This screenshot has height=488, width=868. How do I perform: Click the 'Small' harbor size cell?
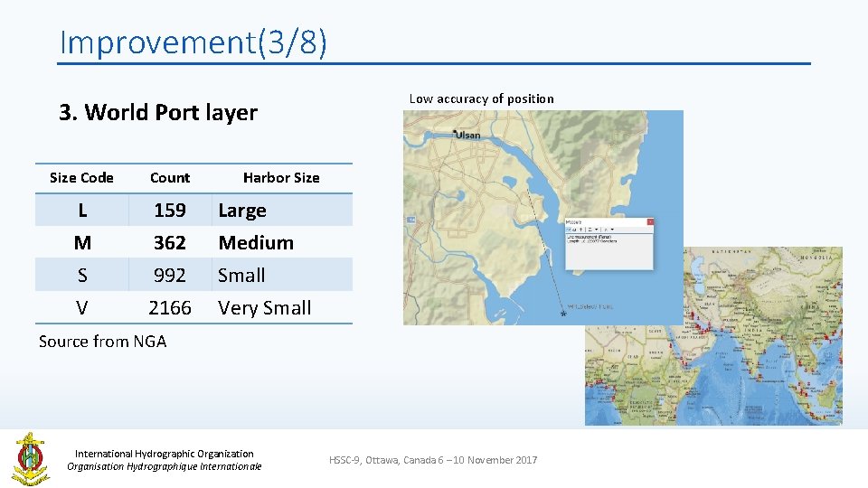[282, 275]
